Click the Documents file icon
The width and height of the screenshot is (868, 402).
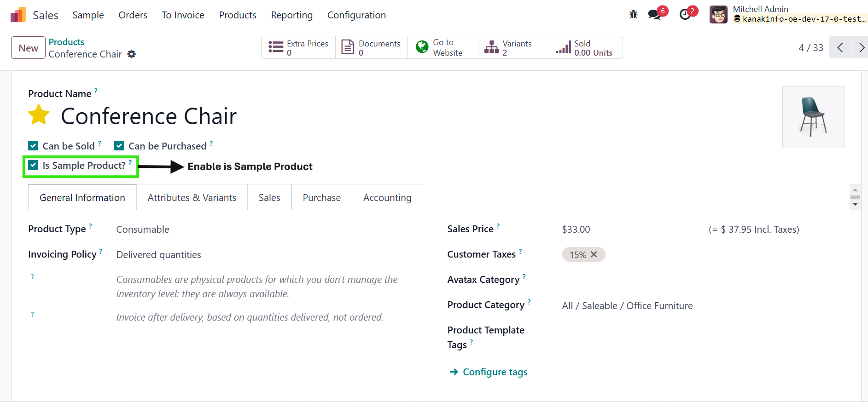(348, 47)
